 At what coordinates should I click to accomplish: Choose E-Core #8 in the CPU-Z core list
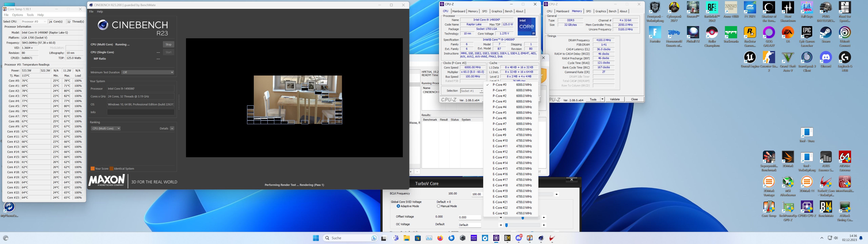[510, 129]
